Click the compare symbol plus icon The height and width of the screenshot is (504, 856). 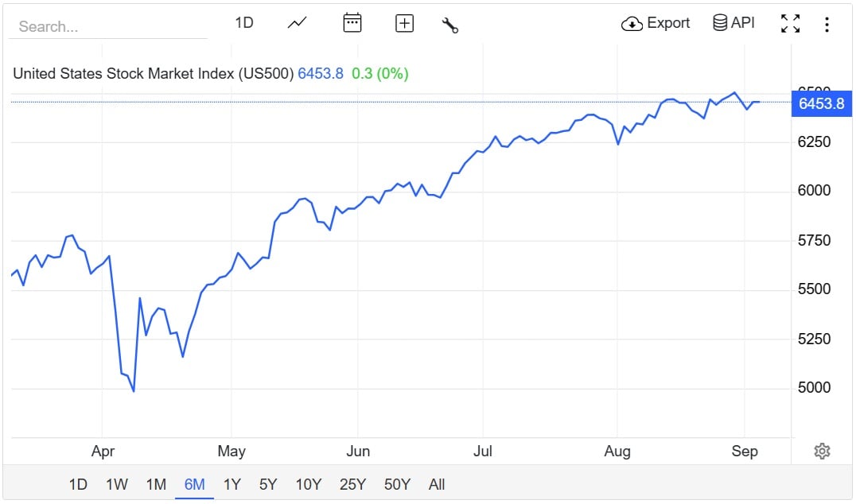(x=404, y=23)
